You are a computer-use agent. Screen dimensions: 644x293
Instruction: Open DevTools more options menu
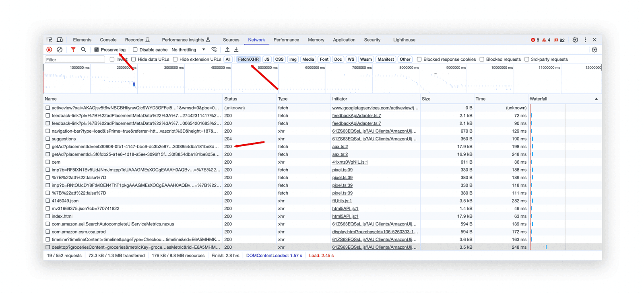click(x=586, y=40)
